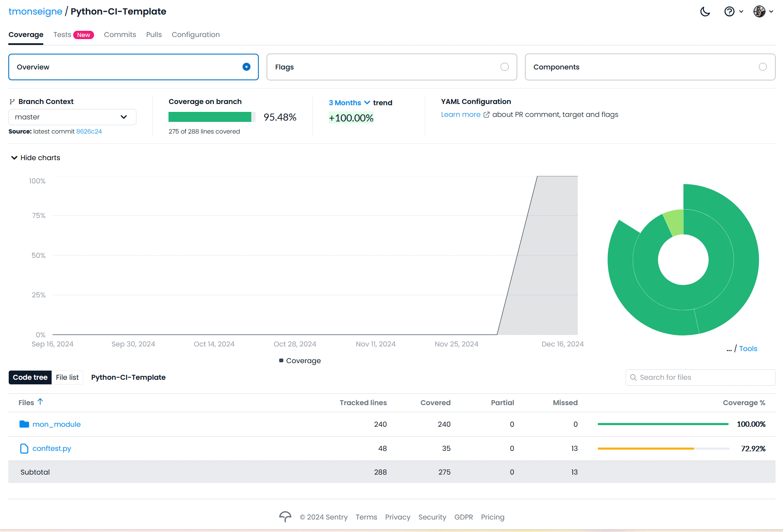Select the Flags radio button
Image resolution: width=783 pixels, height=532 pixels.
[x=504, y=67]
